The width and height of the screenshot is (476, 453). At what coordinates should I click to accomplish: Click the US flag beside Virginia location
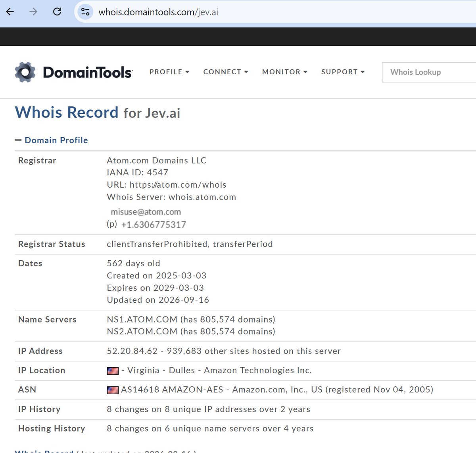[113, 371]
